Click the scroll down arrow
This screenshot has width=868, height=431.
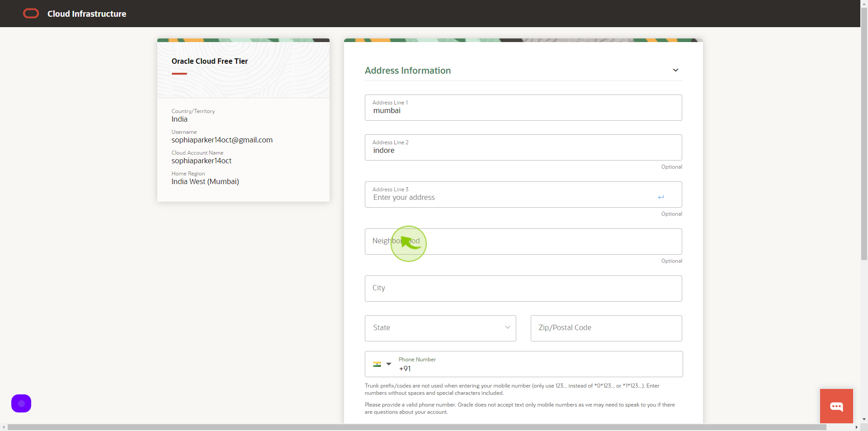tap(864, 420)
